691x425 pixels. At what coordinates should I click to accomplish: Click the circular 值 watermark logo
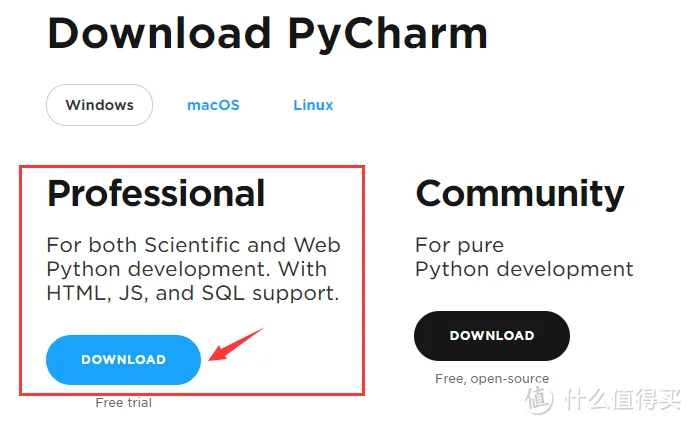point(539,400)
